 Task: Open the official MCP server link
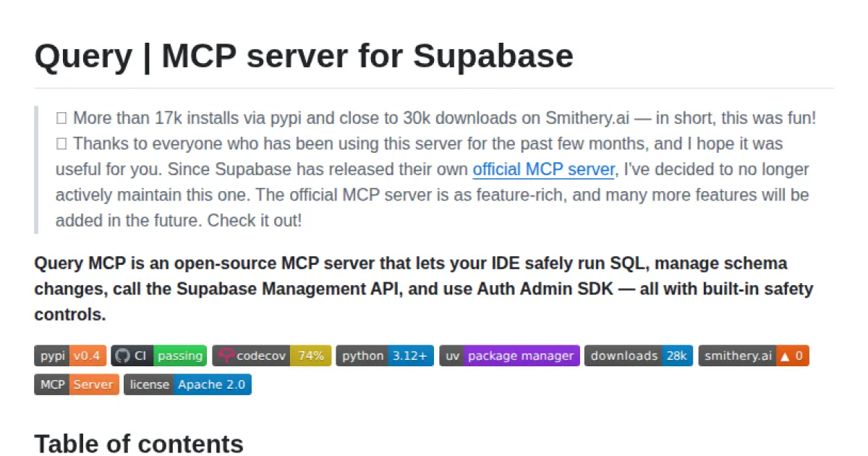click(543, 169)
